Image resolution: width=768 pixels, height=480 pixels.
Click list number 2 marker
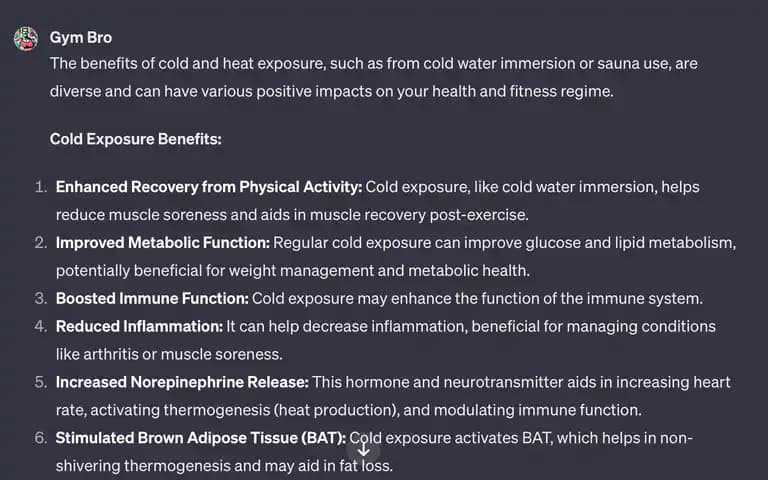coord(41,243)
